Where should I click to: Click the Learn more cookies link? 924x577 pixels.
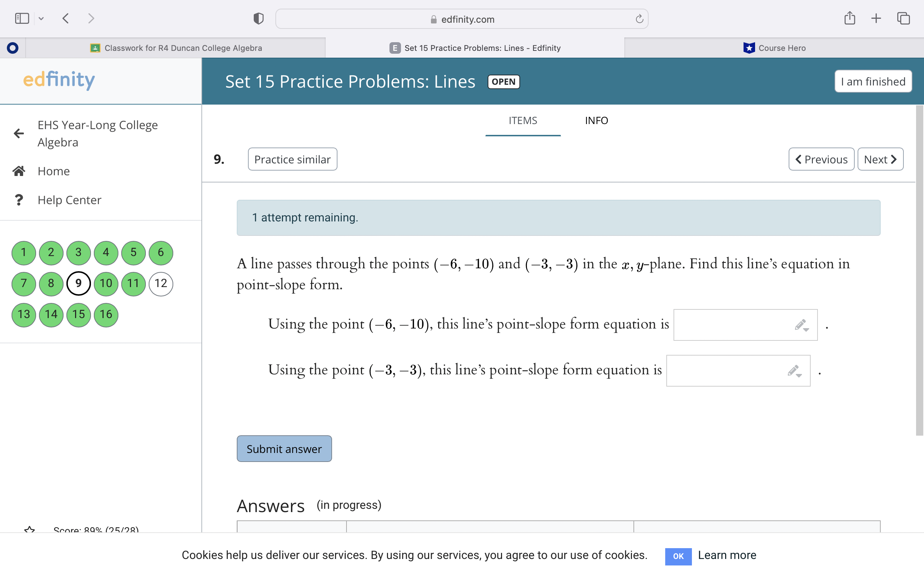click(727, 555)
